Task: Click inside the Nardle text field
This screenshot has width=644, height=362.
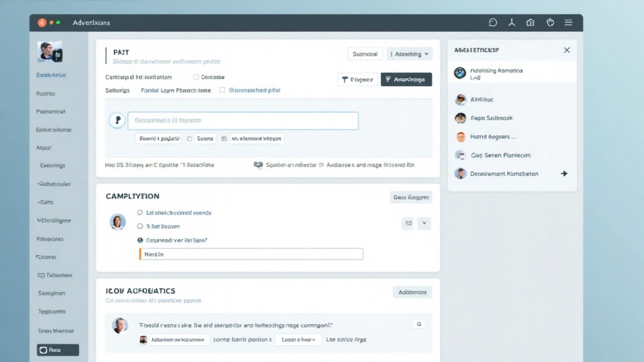Action: [x=250, y=254]
